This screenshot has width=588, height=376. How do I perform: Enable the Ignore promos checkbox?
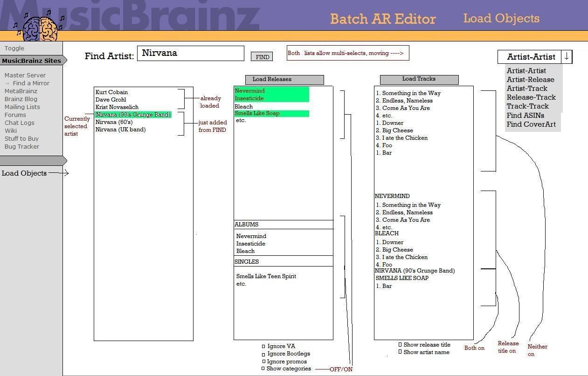(x=263, y=362)
